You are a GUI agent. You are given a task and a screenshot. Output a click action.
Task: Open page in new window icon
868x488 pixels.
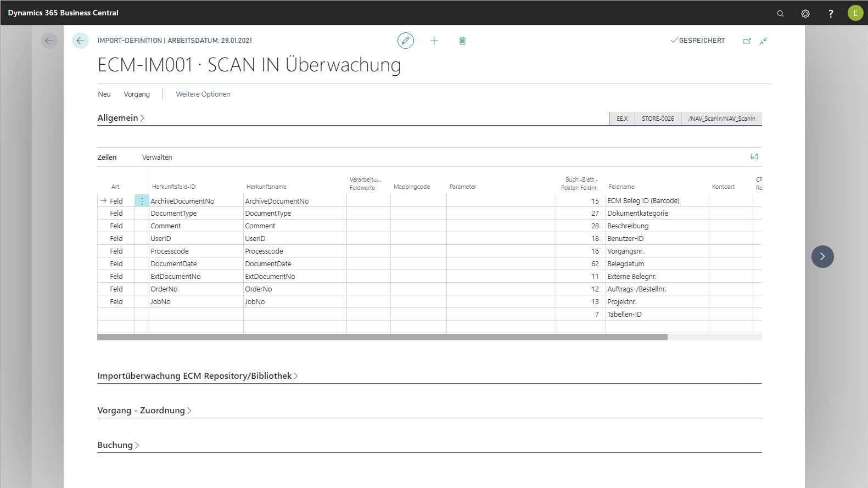tap(747, 41)
